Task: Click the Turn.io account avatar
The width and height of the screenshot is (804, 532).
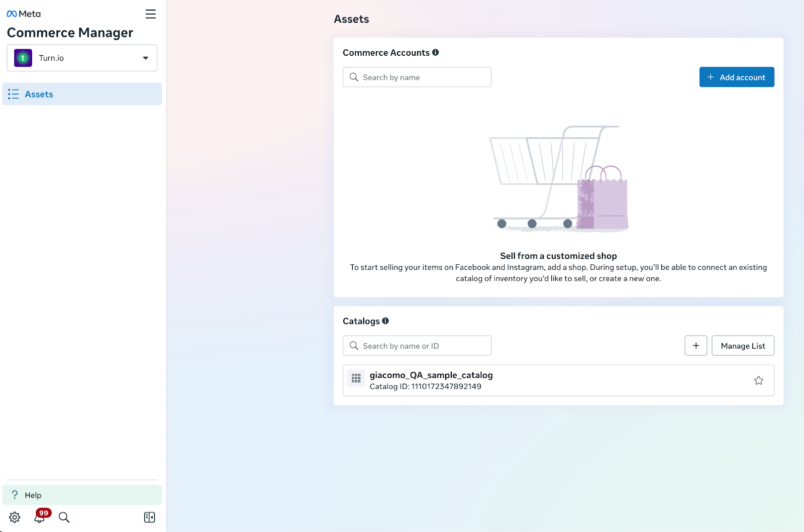Action: (23, 58)
